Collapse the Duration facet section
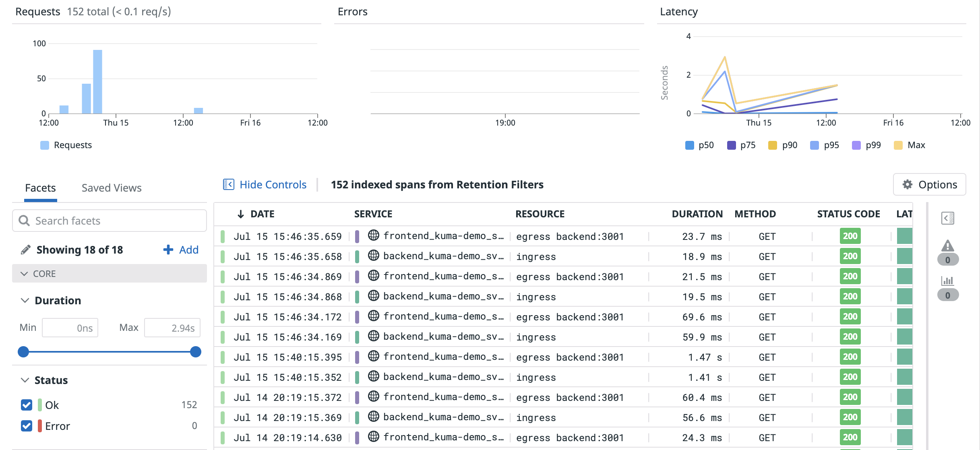 [x=25, y=300]
